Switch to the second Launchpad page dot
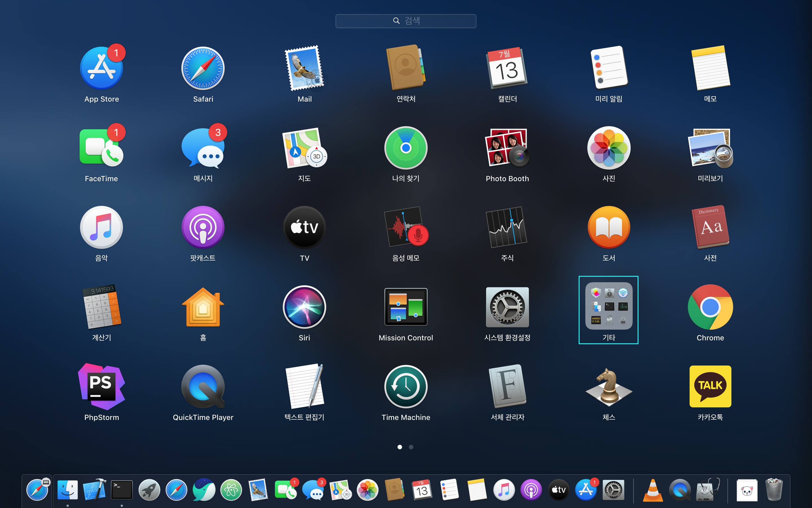The image size is (812, 508). tap(411, 447)
